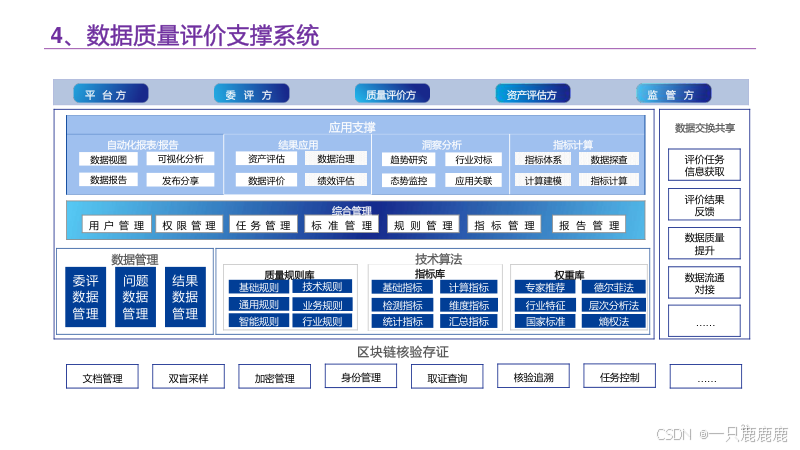Click the 基础规则 cell
Image resolution: width=800 pixels, height=450 pixels.
coord(259,287)
